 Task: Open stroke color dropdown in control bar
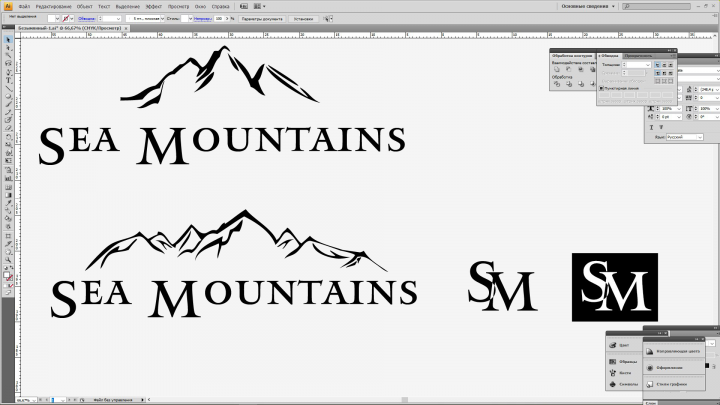pyautogui.click(x=72, y=19)
